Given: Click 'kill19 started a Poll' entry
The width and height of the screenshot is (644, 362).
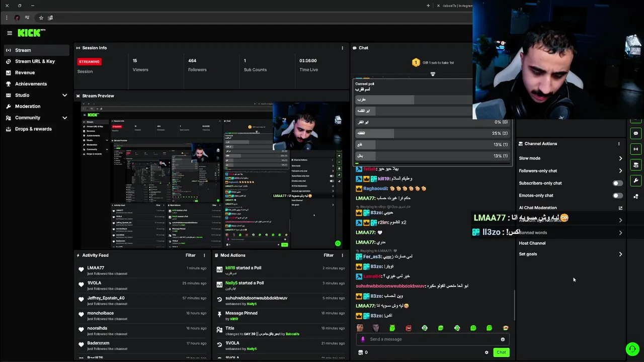Looking at the screenshot, I should (x=243, y=268).
